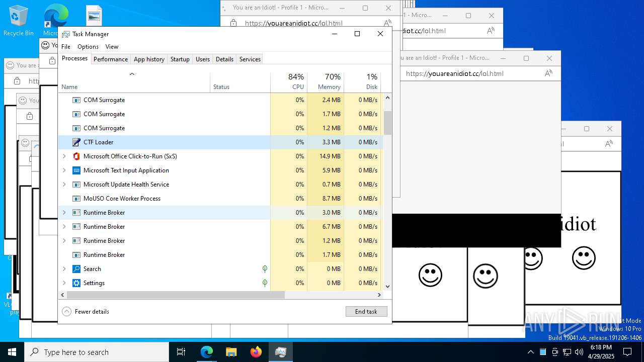Click the Read aloud icon in middle Edge window
The height and width of the screenshot is (362, 644).
click(x=549, y=73)
